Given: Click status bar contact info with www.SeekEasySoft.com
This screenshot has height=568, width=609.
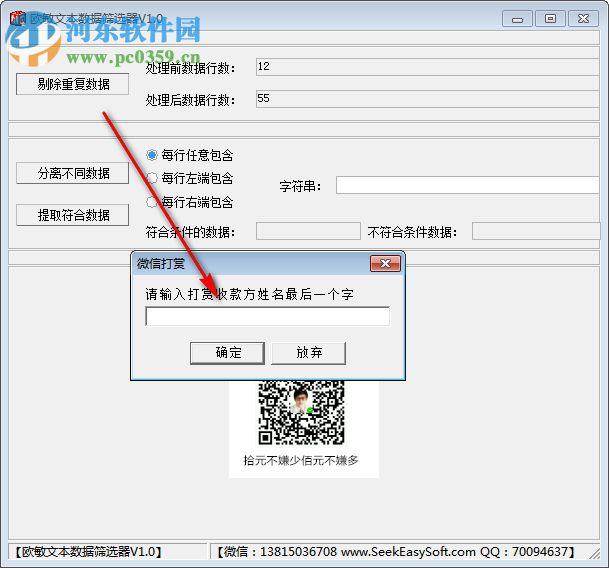Looking at the screenshot, I should 395,552.
